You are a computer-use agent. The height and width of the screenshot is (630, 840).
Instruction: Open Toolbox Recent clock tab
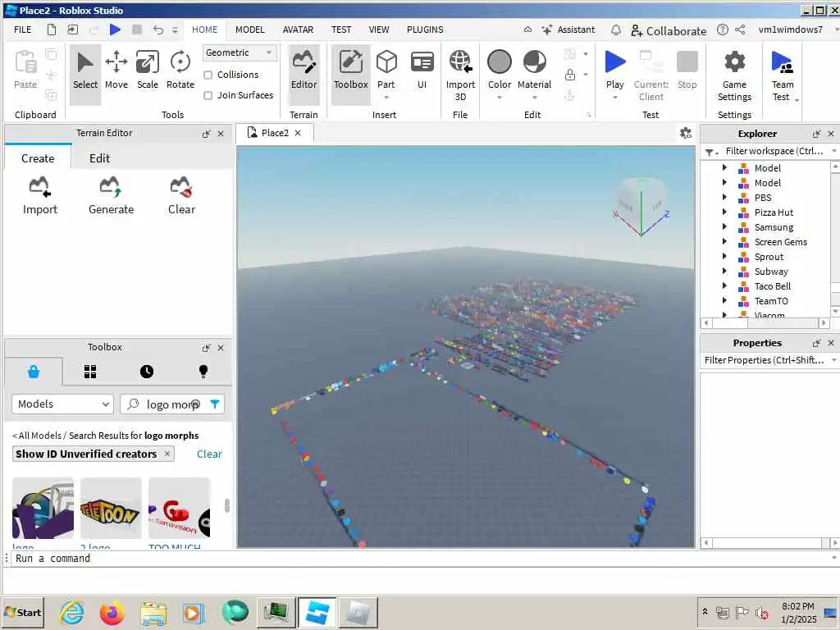click(x=147, y=372)
